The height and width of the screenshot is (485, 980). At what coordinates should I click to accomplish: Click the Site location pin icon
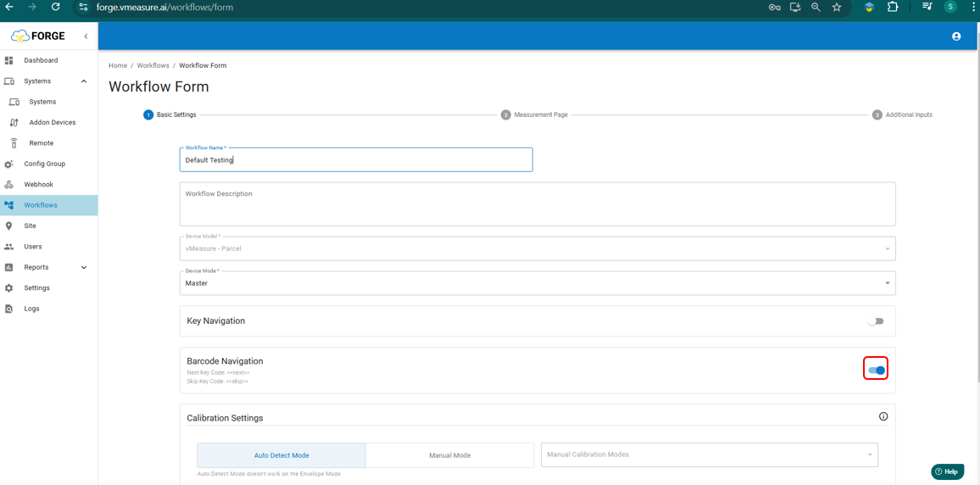(x=8, y=226)
